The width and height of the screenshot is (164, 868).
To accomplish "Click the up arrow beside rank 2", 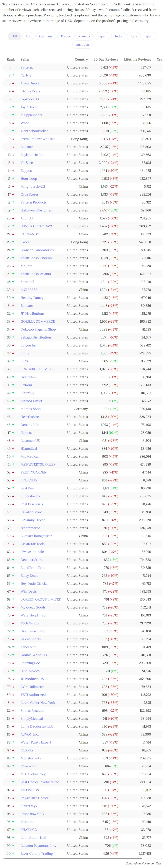I will tap(13, 75).
